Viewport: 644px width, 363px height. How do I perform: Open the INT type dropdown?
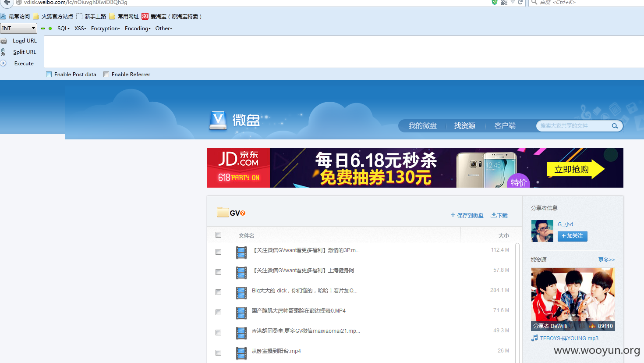pos(18,28)
